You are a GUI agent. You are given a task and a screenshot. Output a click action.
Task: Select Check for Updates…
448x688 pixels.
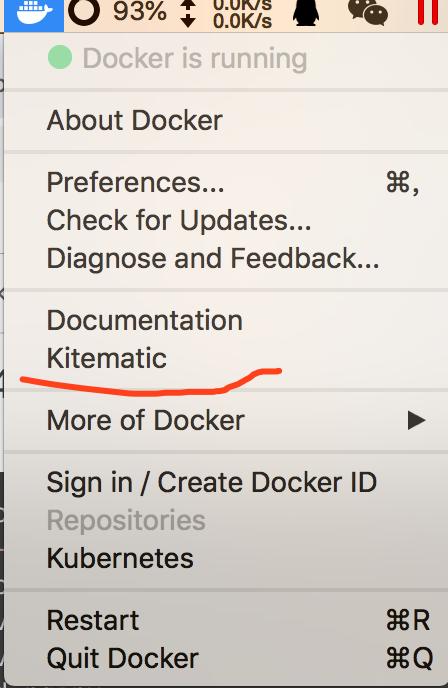point(226,220)
